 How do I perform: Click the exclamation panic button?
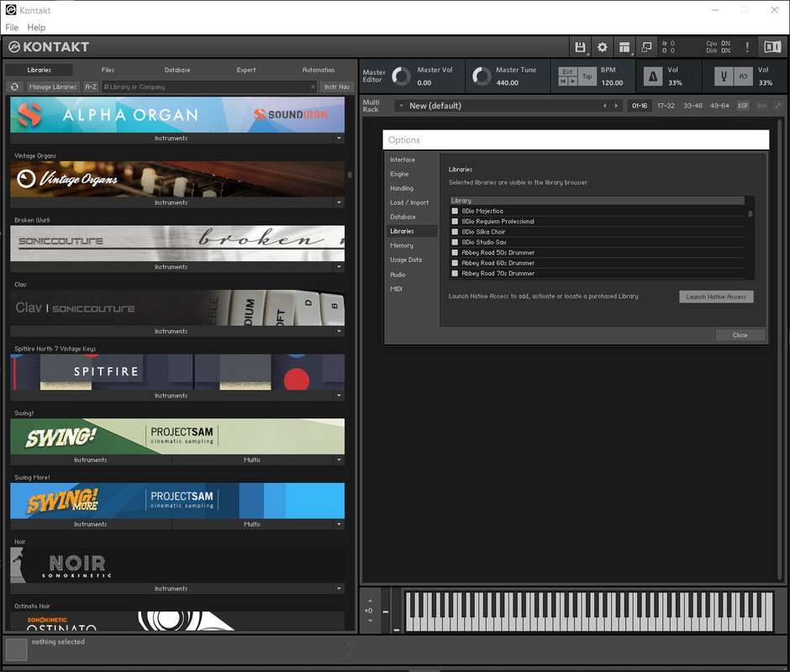[747, 47]
